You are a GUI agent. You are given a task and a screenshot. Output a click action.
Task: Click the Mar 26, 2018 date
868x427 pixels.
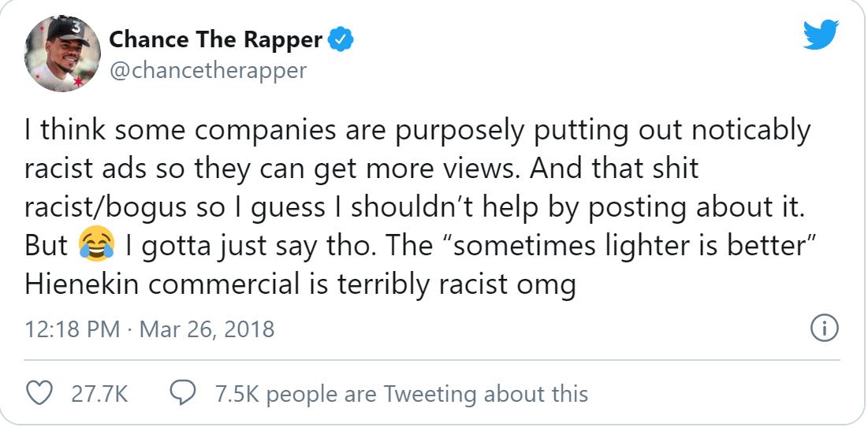(x=207, y=328)
